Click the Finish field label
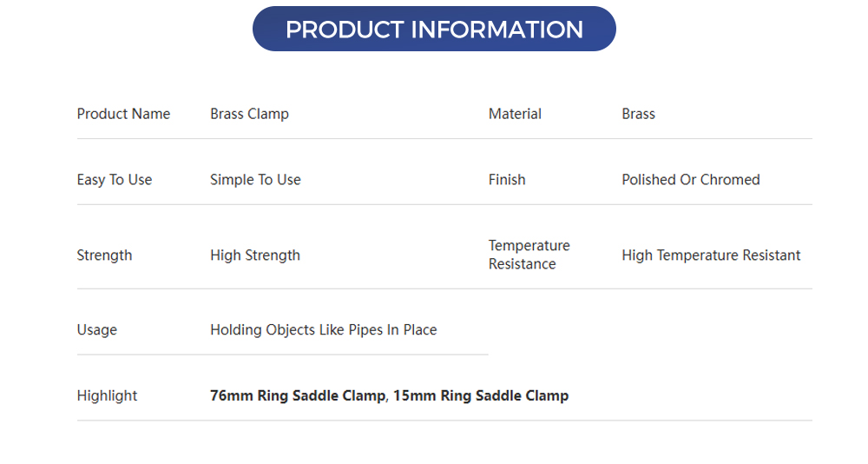 click(x=507, y=180)
